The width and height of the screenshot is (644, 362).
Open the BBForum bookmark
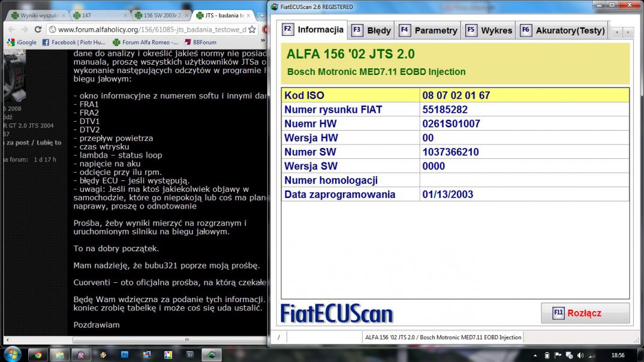pyautogui.click(x=200, y=43)
